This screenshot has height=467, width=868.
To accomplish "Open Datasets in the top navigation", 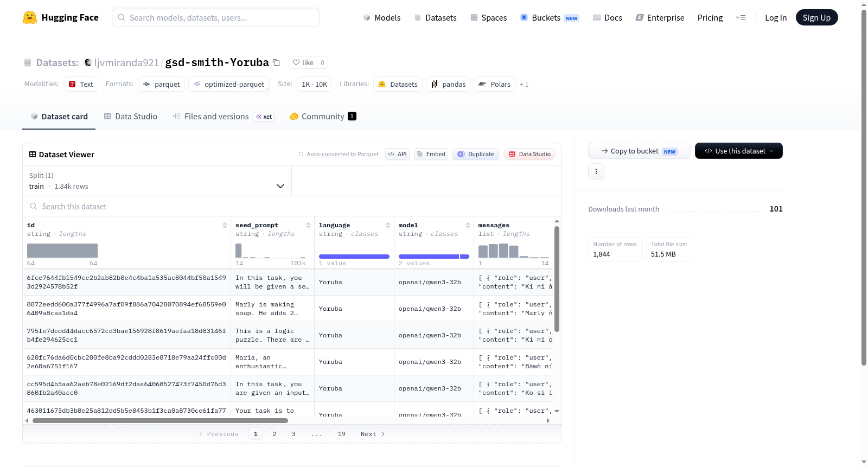I will (x=435, y=17).
